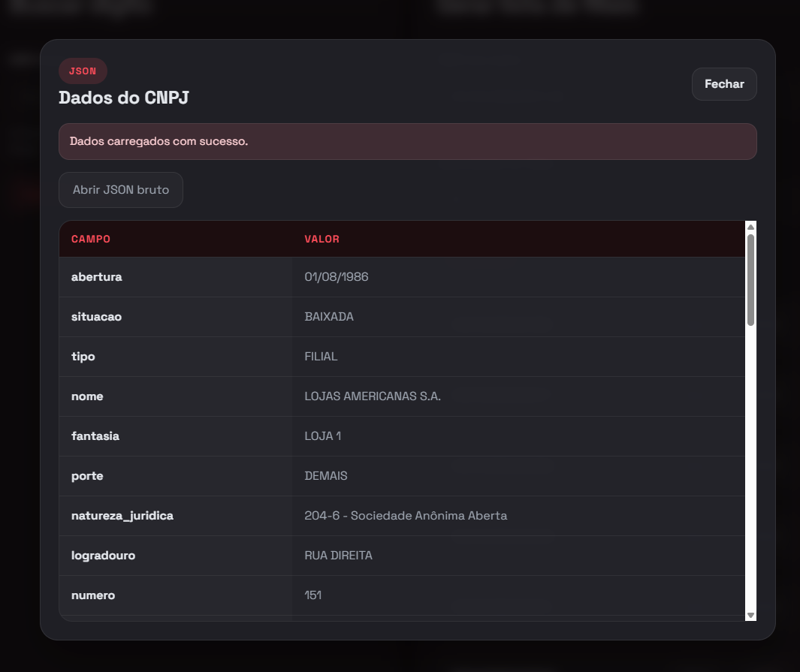Click the scrollbar down arrow
Viewport: 800px width, 672px height.
(750, 616)
